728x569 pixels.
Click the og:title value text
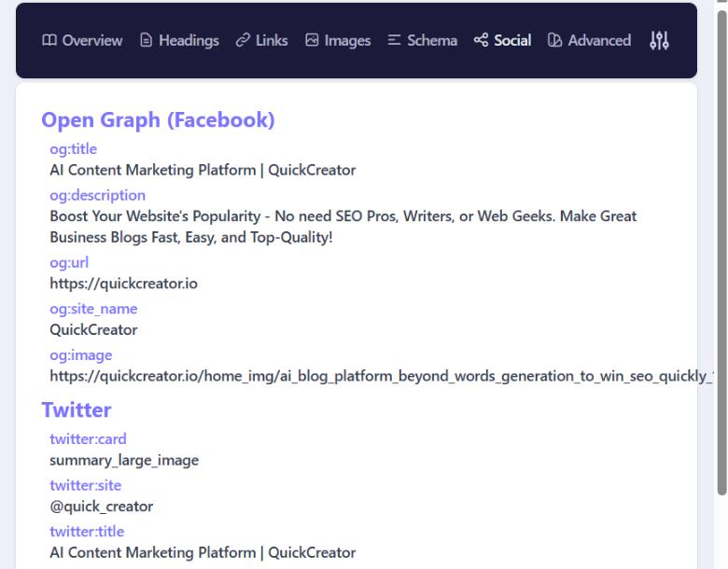coord(203,170)
